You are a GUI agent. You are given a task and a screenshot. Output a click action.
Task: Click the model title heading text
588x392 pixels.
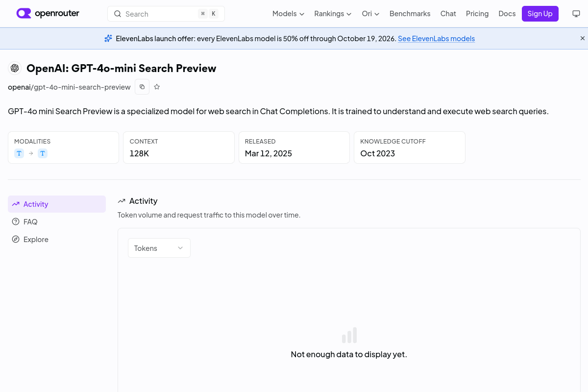pos(121,68)
